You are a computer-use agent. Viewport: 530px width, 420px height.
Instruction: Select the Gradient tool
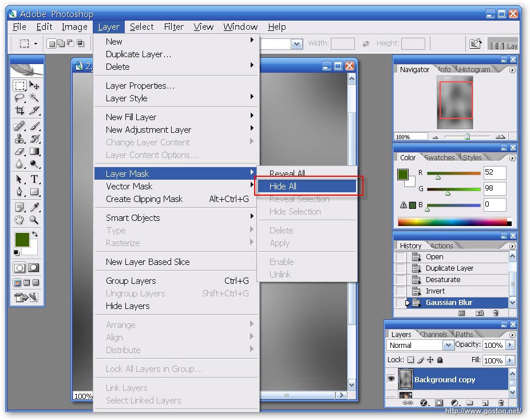point(34,152)
